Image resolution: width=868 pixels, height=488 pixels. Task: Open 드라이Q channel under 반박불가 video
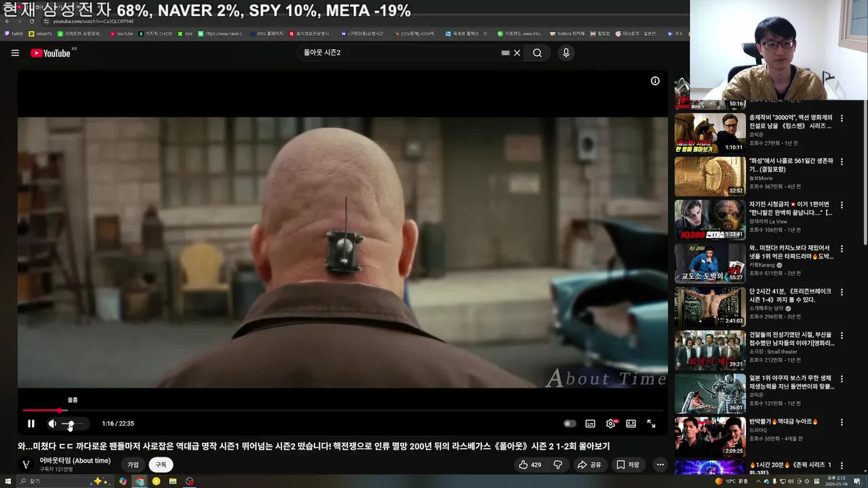758,430
